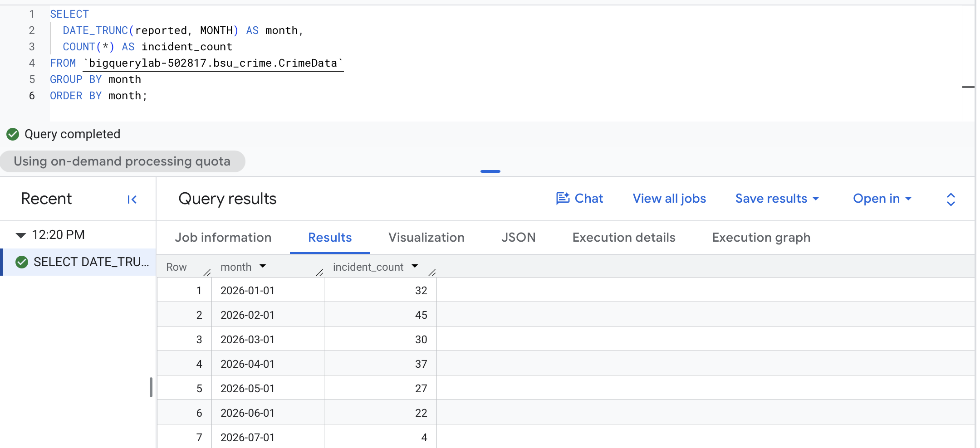980x448 pixels.
Task: Open the Visualization tab
Action: tap(426, 238)
